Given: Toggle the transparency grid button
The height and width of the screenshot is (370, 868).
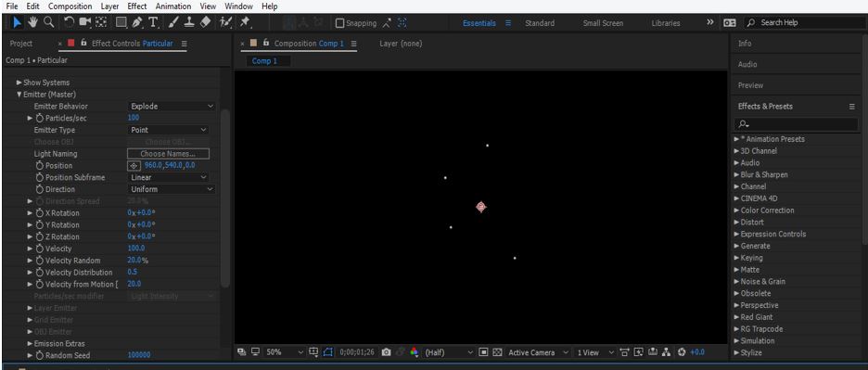Looking at the screenshot, I should point(497,352).
